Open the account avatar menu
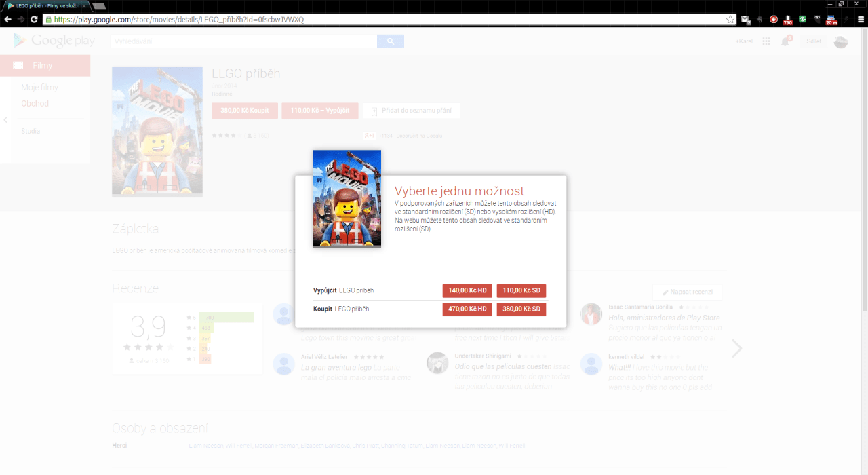The width and height of the screenshot is (868, 475). 841,41
